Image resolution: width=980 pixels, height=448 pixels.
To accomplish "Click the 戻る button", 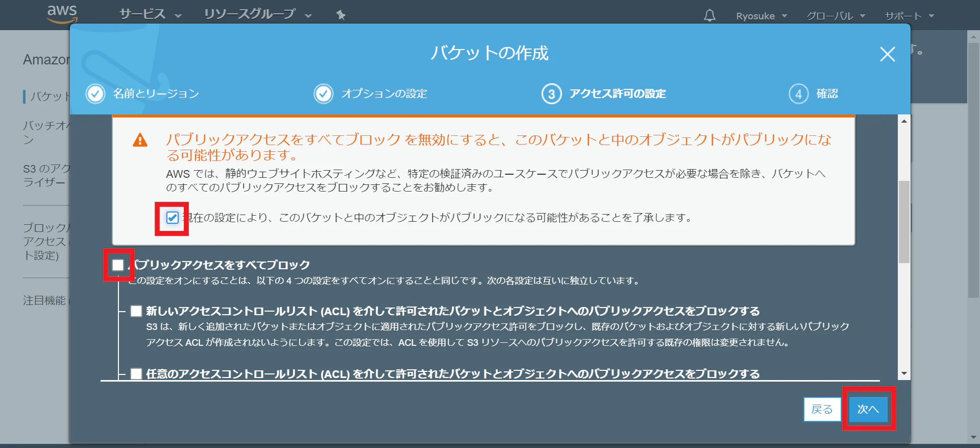I will [x=822, y=409].
